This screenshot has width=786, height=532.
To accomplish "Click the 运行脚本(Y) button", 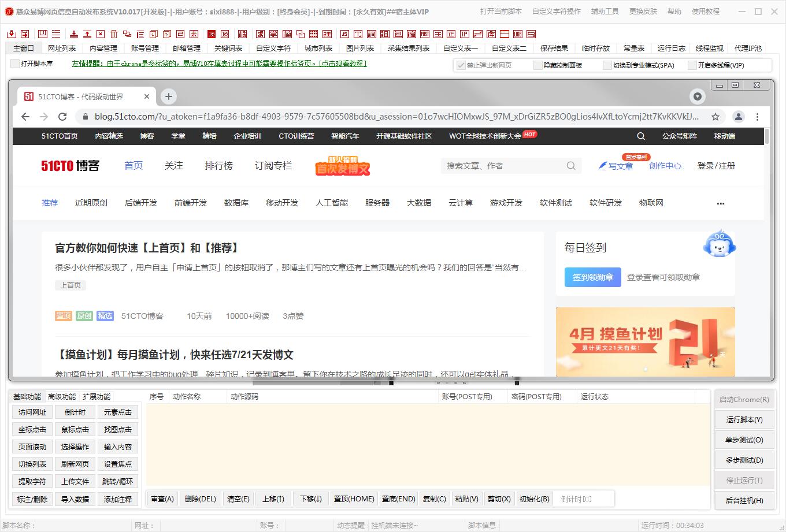I will pos(744,420).
